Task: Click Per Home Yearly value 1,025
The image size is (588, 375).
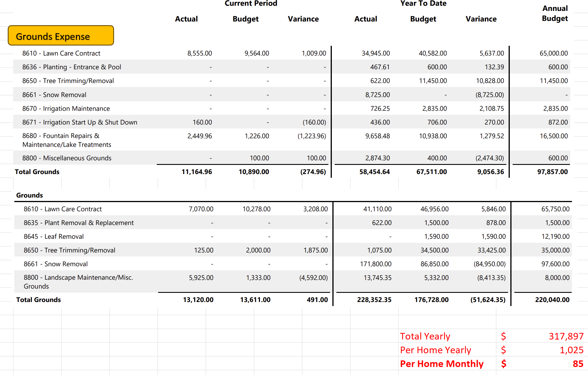Action: pyautogui.click(x=571, y=350)
